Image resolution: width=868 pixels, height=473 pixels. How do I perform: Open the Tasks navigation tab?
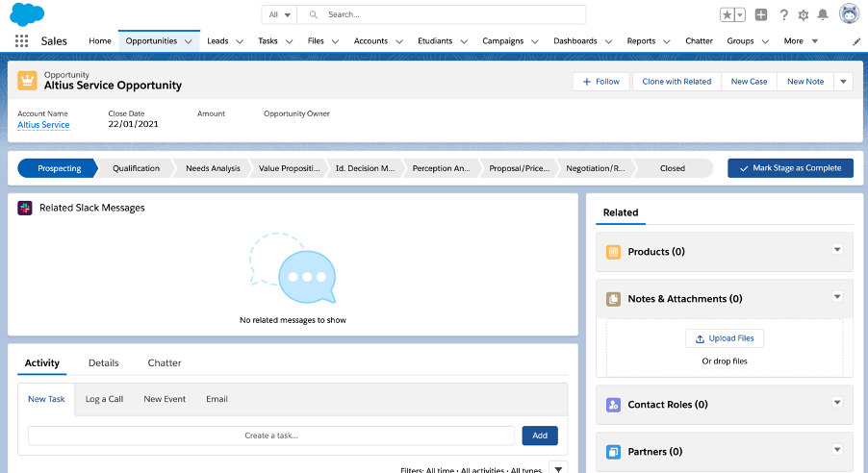(268, 41)
